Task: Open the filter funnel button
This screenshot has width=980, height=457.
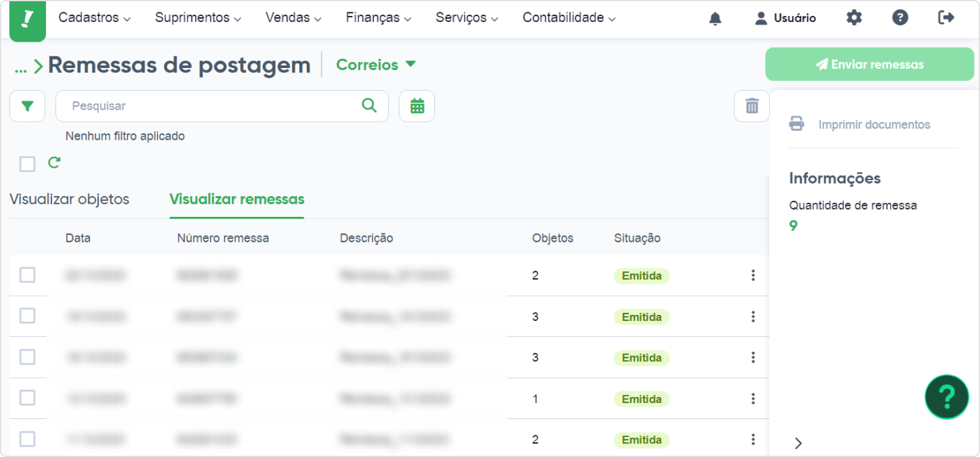Action: [x=28, y=106]
